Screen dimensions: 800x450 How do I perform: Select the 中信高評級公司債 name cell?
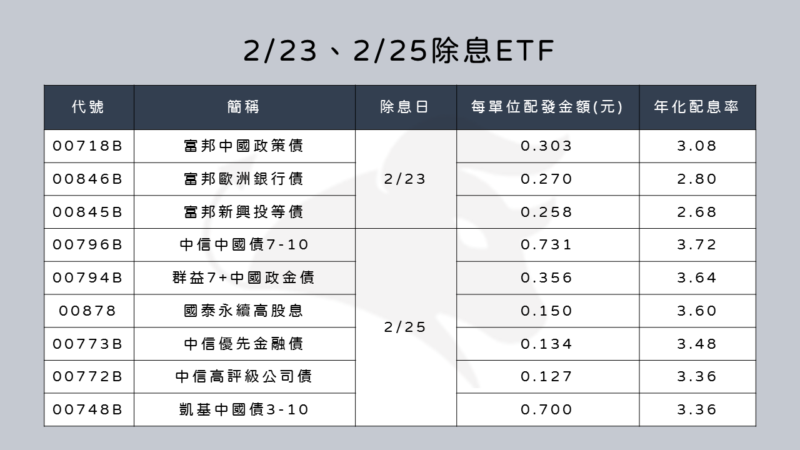[x=244, y=377]
